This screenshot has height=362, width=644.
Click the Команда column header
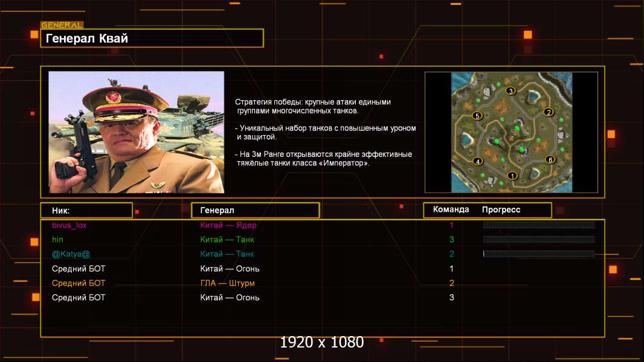[x=451, y=209]
